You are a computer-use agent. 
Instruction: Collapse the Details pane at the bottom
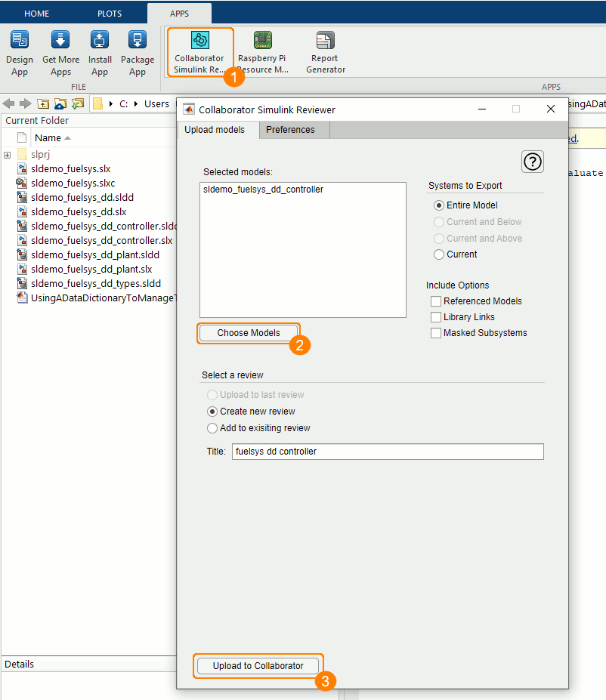pos(19,664)
